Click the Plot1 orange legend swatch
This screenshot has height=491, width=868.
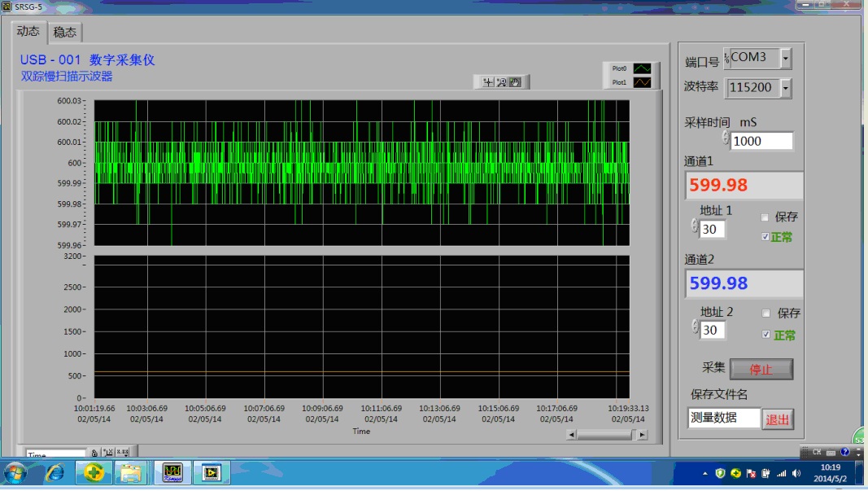point(642,82)
